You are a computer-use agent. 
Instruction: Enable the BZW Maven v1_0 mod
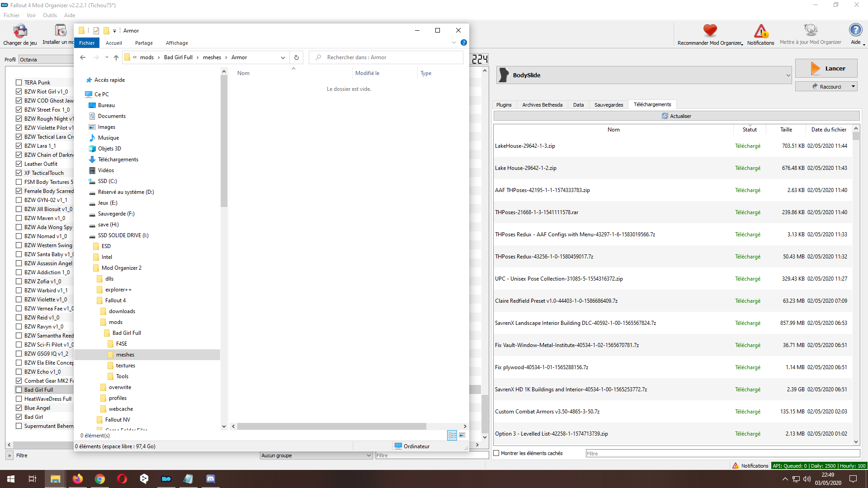click(x=19, y=218)
